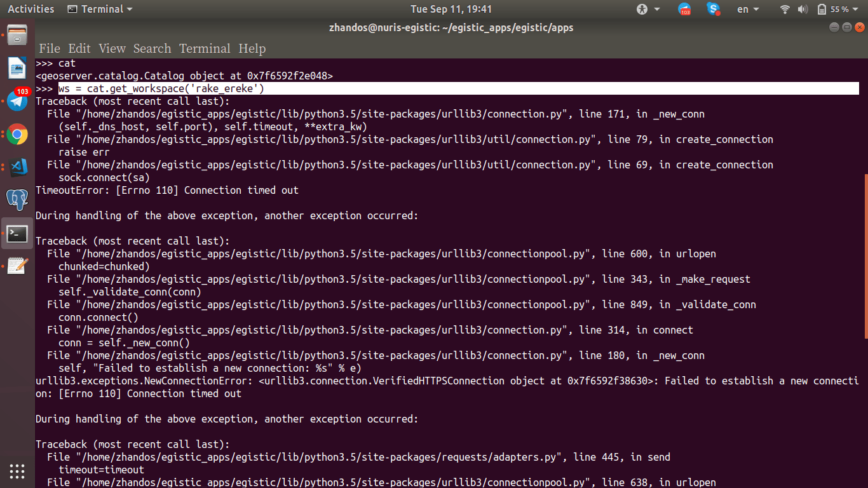Click the 'conn = self._new_conn()' line

point(124,342)
